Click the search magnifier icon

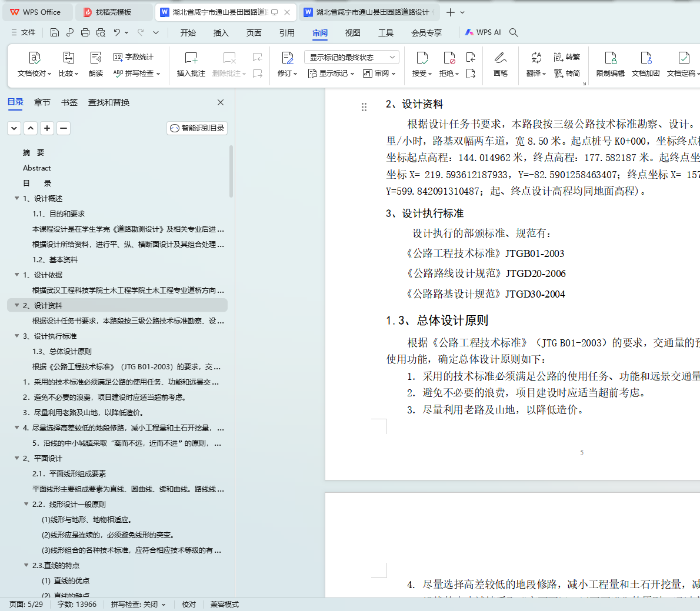pyautogui.click(x=514, y=32)
